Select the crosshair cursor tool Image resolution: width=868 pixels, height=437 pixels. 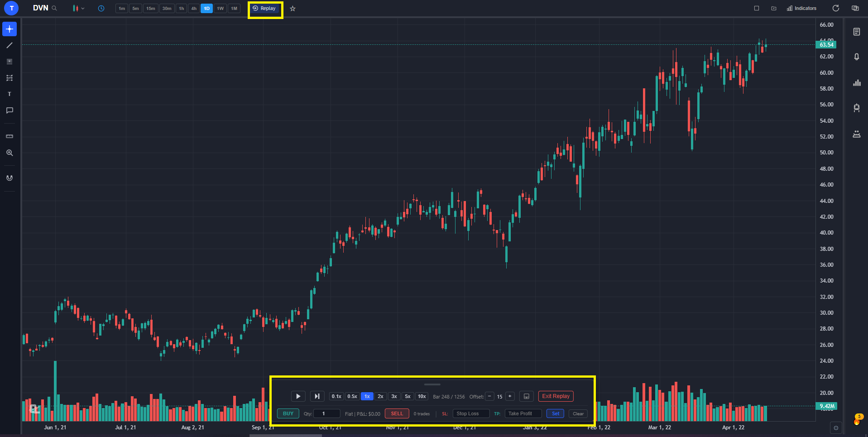pos(10,29)
